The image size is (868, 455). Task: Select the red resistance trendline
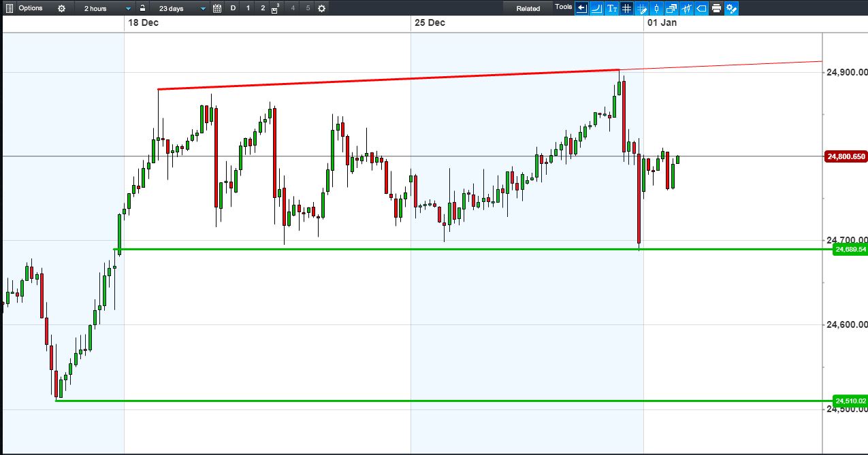pyautogui.click(x=388, y=79)
